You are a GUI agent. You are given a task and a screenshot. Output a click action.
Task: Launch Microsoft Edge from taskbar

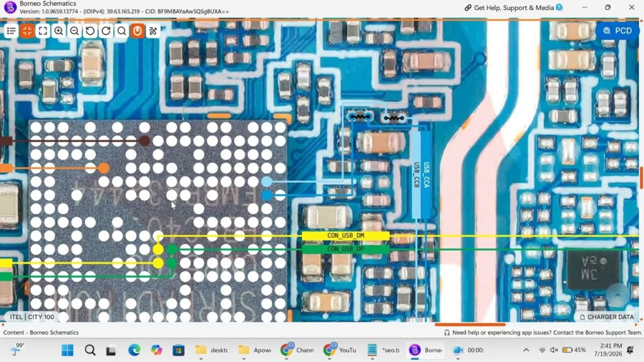134,350
